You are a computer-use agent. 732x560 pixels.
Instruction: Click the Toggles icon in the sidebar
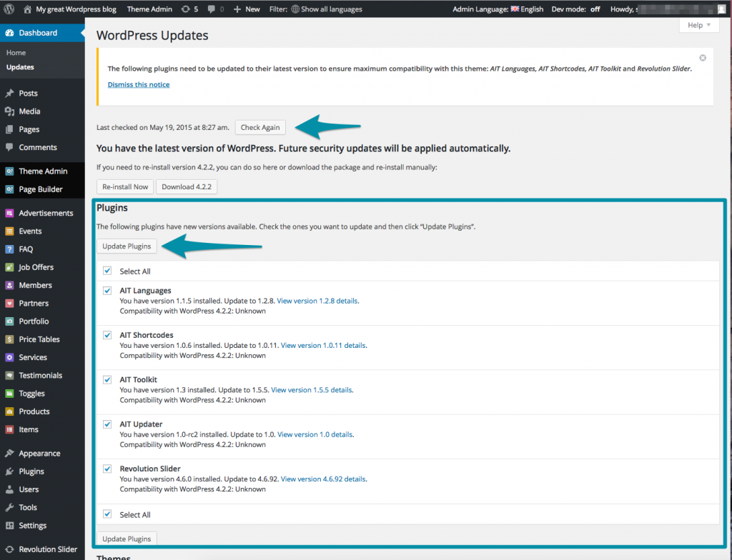pyautogui.click(x=9, y=394)
